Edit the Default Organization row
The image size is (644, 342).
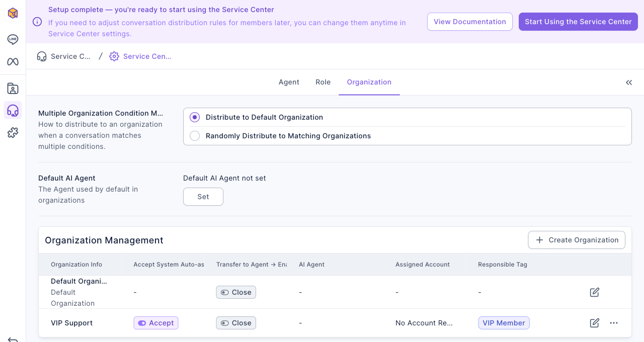[595, 292]
